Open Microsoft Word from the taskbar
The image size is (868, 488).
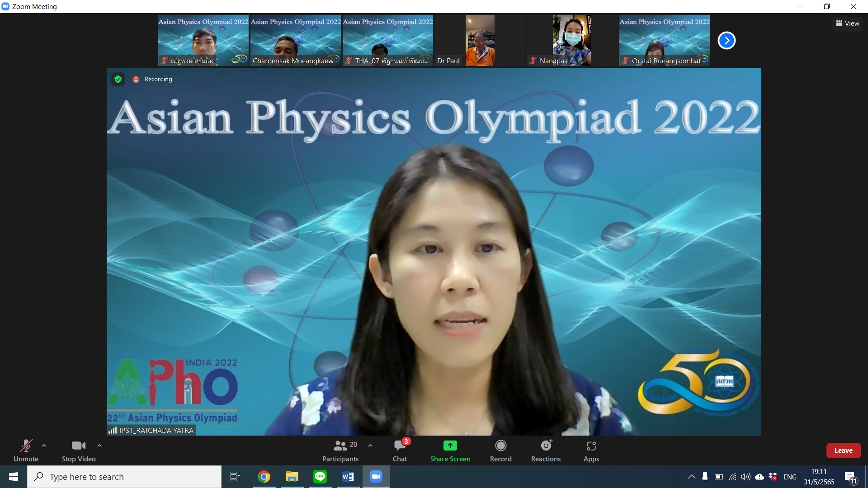pos(348,477)
